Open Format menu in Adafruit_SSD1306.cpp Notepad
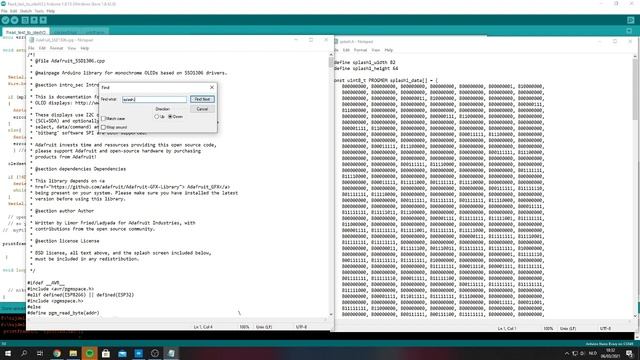640x360 pixels. [56, 48]
